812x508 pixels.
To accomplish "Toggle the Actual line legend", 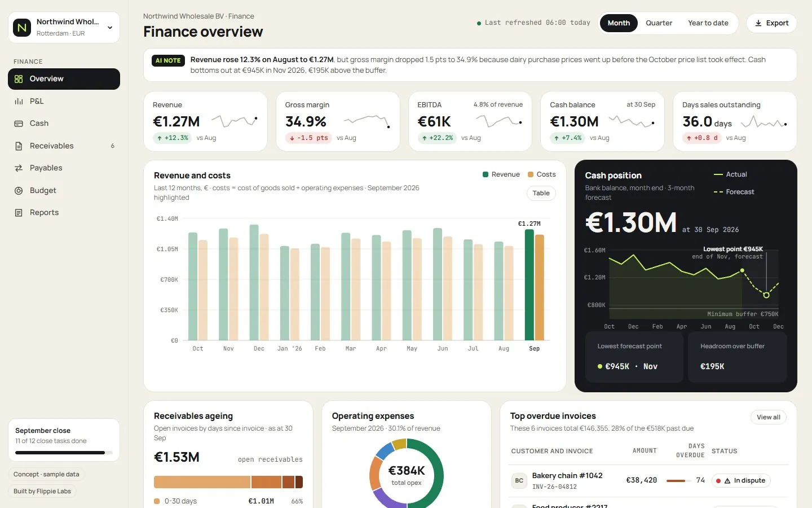I will click(x=730, y=174).
